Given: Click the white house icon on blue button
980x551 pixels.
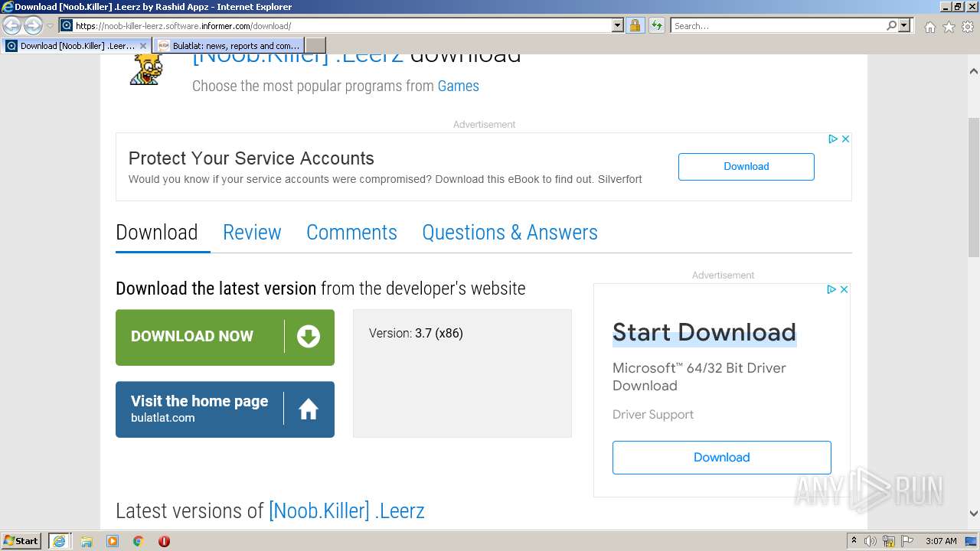Looking at the screenshot, I should coord(309,409).
